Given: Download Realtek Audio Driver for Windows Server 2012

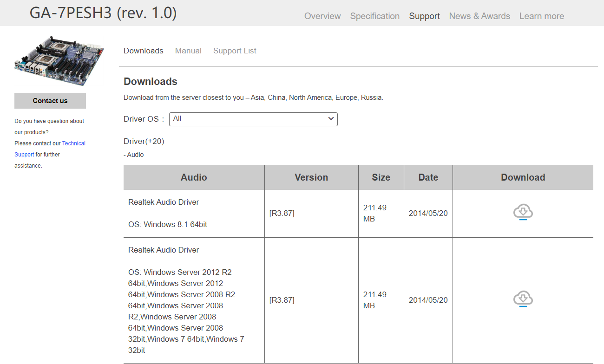Looking at the screenshot, I should coord(523,299).
